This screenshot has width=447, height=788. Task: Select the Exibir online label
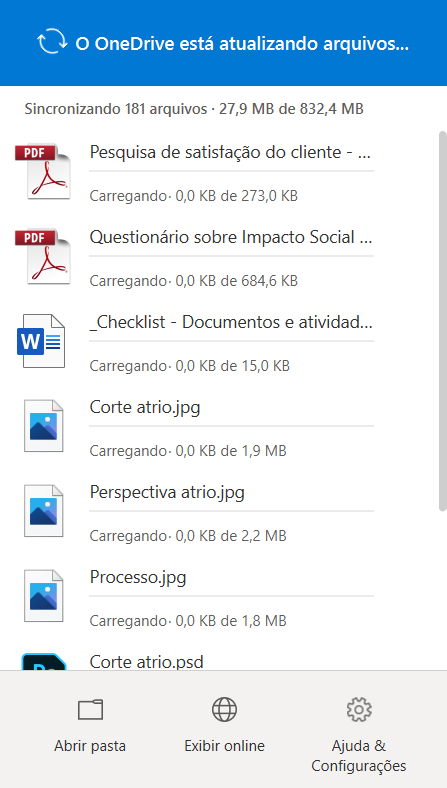click(224, 746)
